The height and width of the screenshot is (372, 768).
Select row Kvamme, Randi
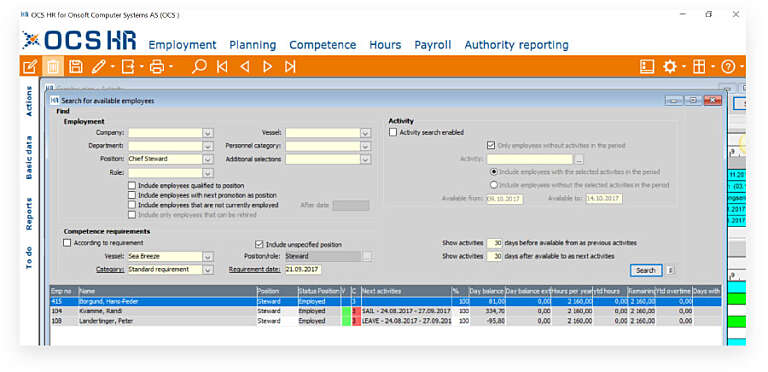pyautogui.click(x=385, y=311)
